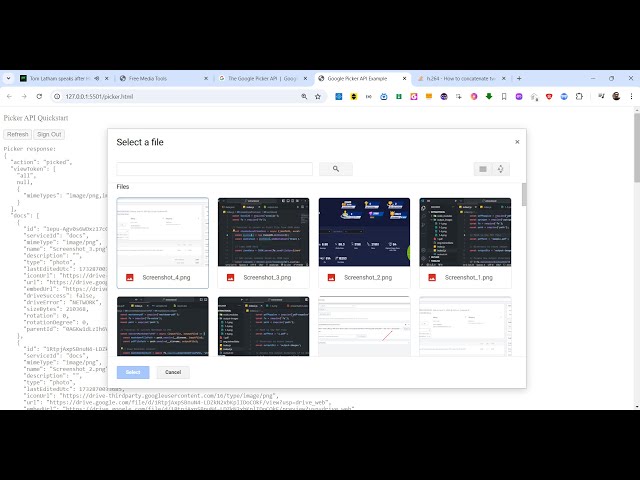640x480 pixels.
Task: Click the picker search text field
Action: 215,169
